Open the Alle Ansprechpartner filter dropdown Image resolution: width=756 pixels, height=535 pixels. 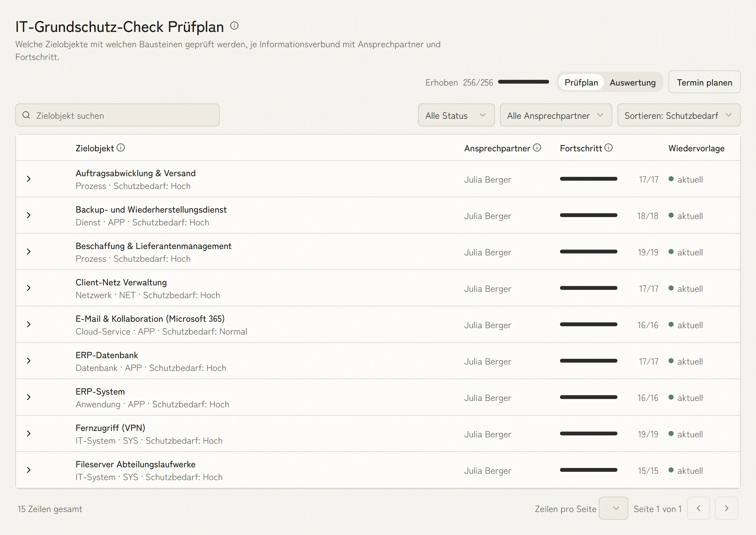[x=556, y=115]
